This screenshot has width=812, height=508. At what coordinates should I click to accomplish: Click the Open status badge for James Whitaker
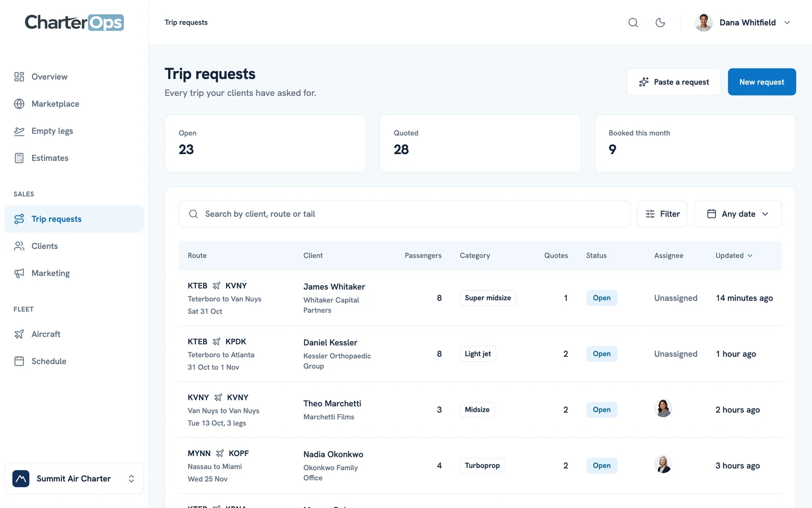(x=602, y=298)
